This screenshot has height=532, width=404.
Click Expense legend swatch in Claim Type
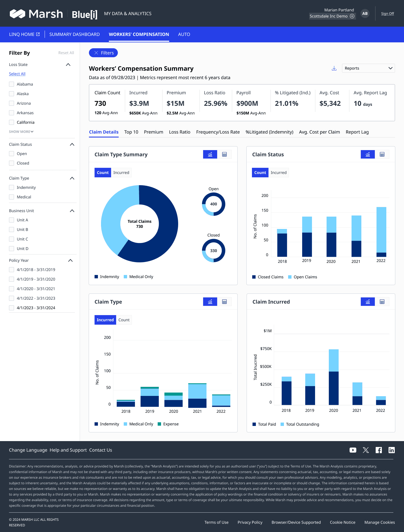159,424
